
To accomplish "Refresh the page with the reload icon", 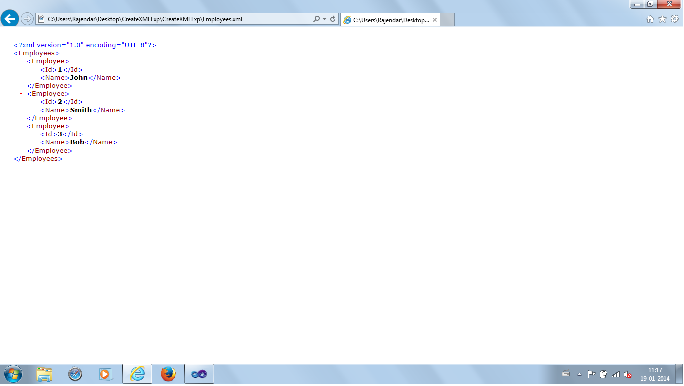I will (x=332, y=19).
